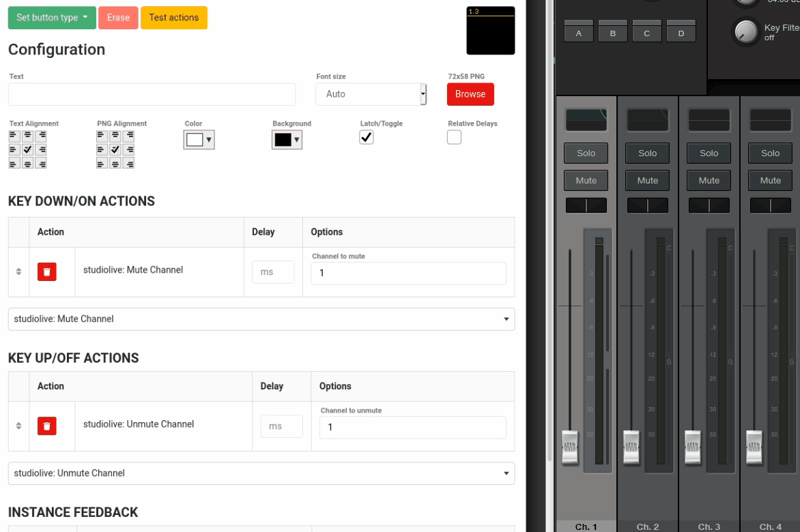This screenshot has width=800, height=532.
Task: Mute channel 1 on the mixer
Action: [x=586, y=180]
